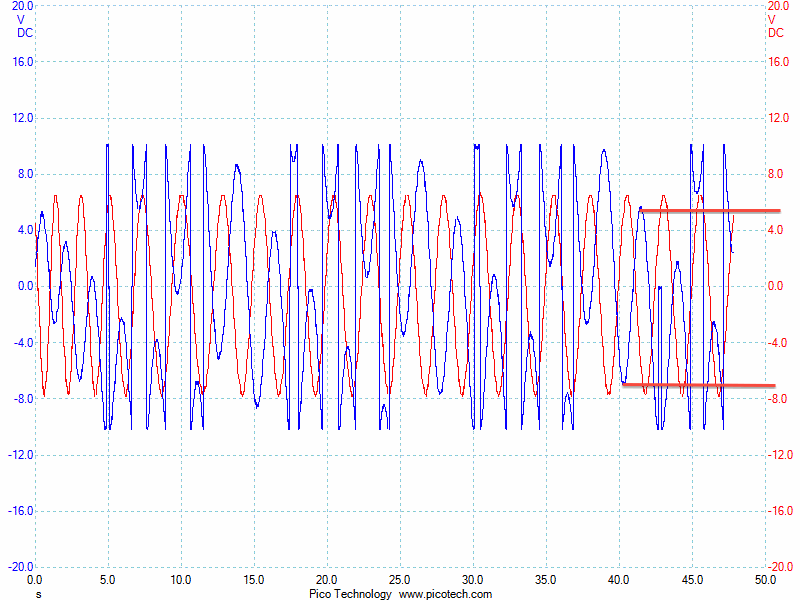Image resolution: width=800 pixels, height=600 pixels.
Task: Click the time unit "s" label
Action: [39, 595]
